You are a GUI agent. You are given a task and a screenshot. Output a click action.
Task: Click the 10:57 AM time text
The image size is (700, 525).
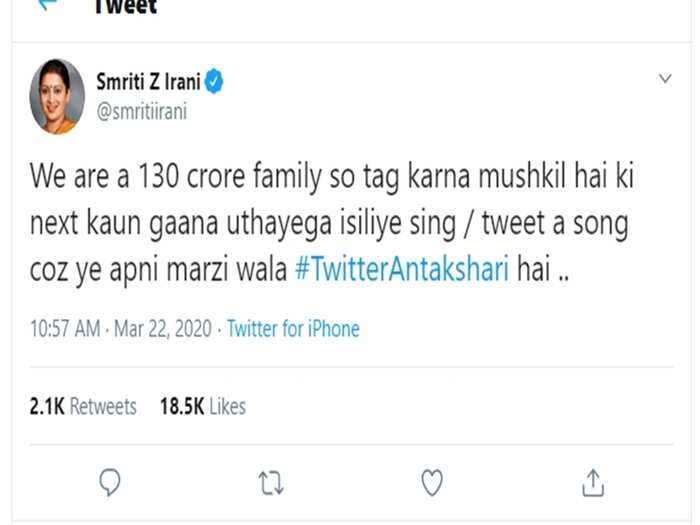[x=65, y=329]
